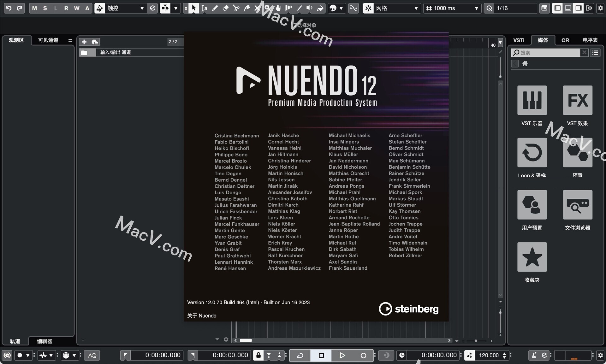Switch to the 媒体 tab
This screenshot has height=364, width=606.
543,40
